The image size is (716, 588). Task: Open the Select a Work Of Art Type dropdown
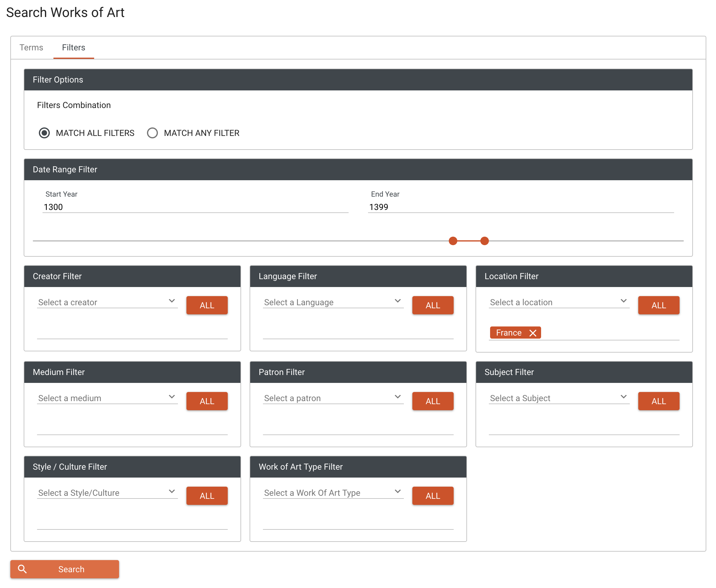coord(333,493)
